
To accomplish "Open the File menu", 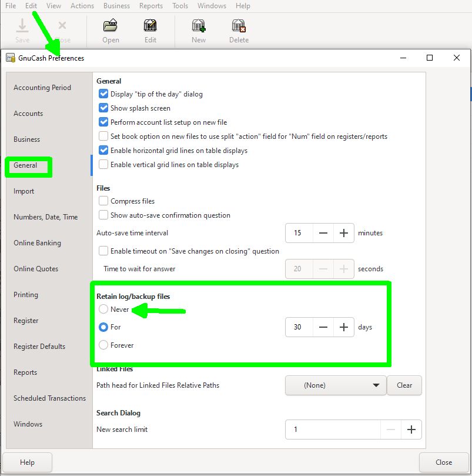I will 11,6.
